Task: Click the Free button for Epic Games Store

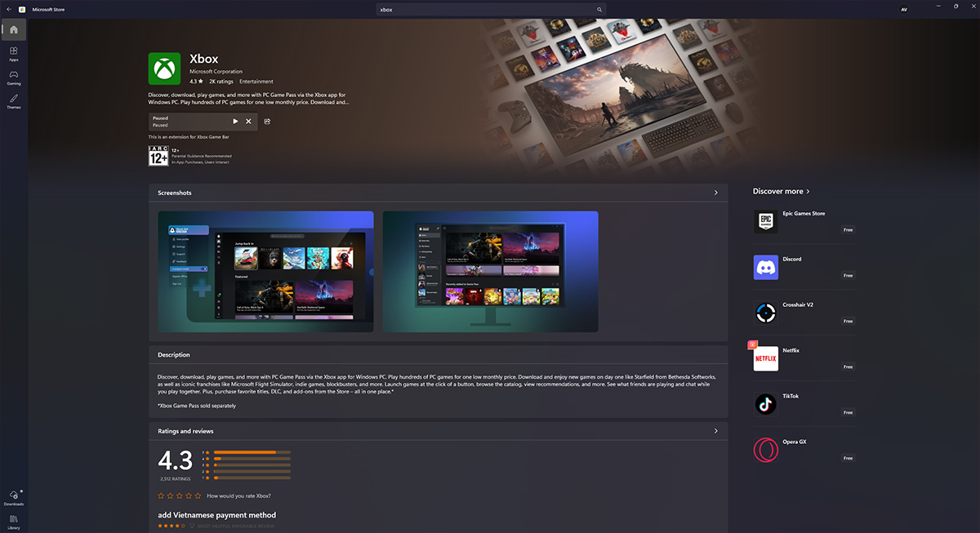Action: pyautogui.click(x=848, y=230)
